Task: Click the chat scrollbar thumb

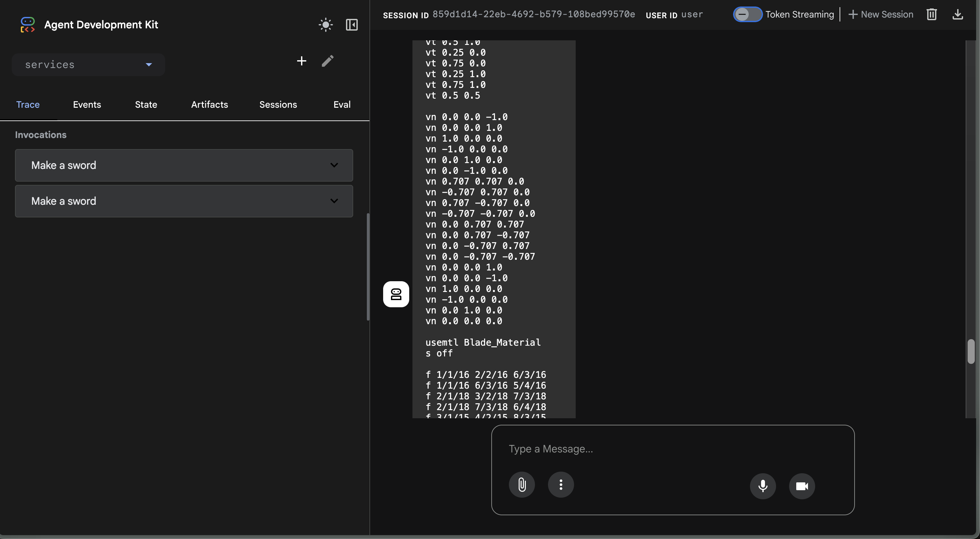Action: pos(971,351)
